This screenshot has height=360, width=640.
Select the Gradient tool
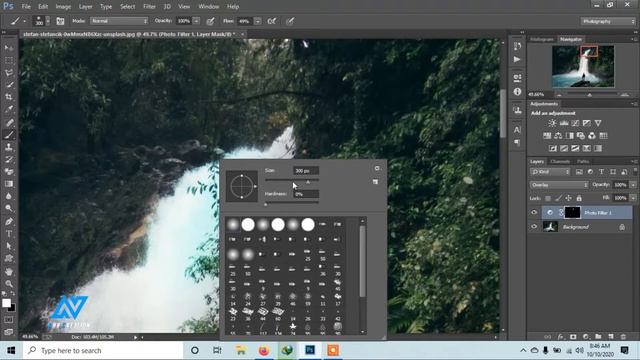tap(9, 184)
